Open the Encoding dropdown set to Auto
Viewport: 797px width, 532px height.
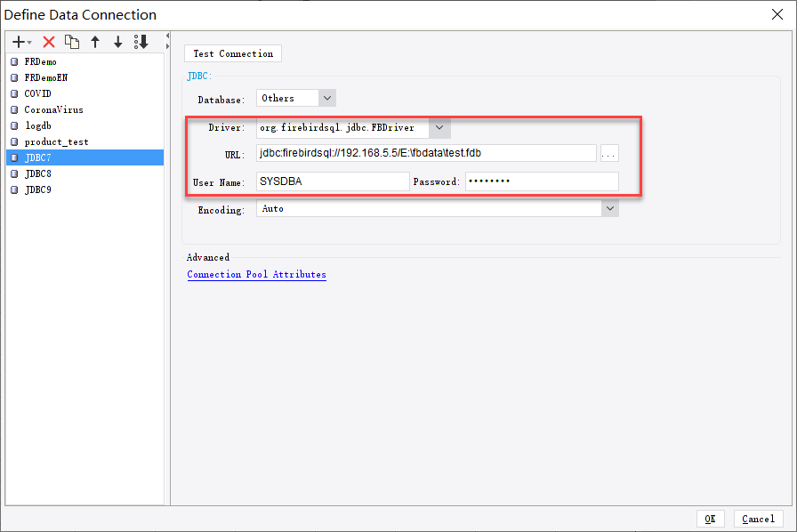coord(609,208)
